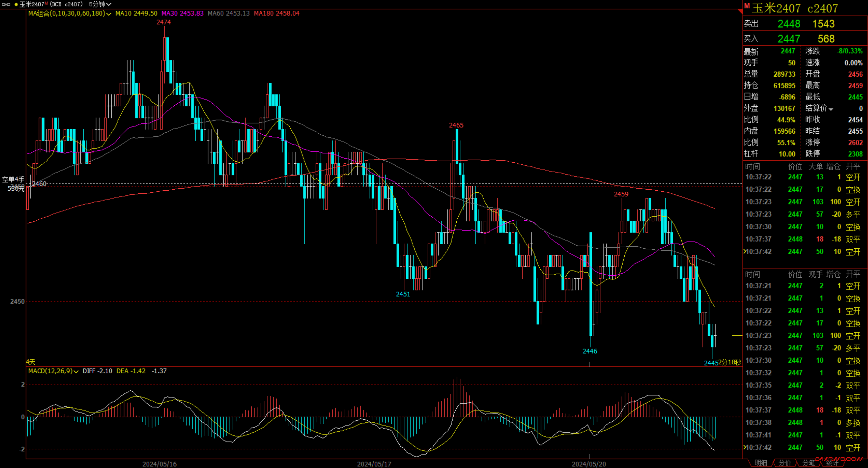Viewport: 868px width, 468px height.
Task: Click the red M icon in quote panel header
Action: 747,6
